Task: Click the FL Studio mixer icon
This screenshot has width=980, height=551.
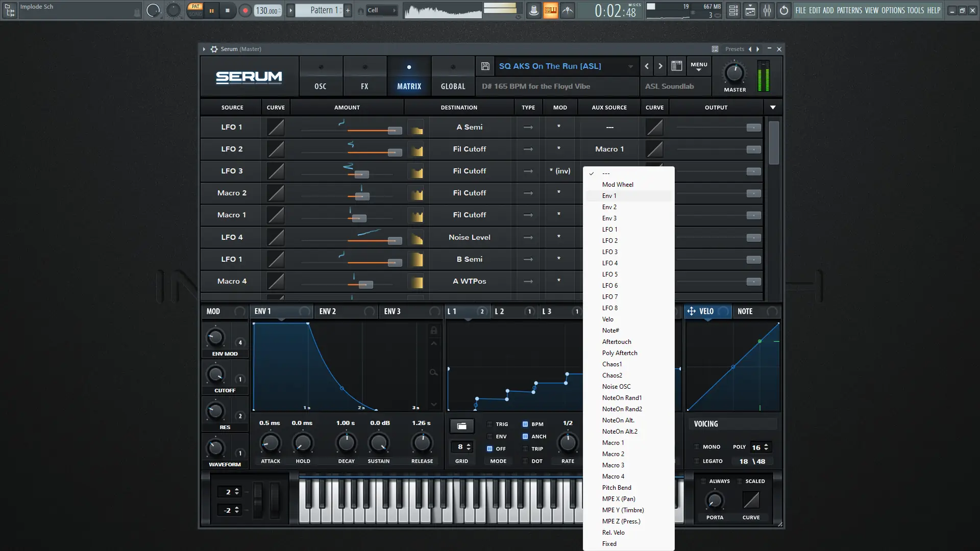Action: coord(767,10)
